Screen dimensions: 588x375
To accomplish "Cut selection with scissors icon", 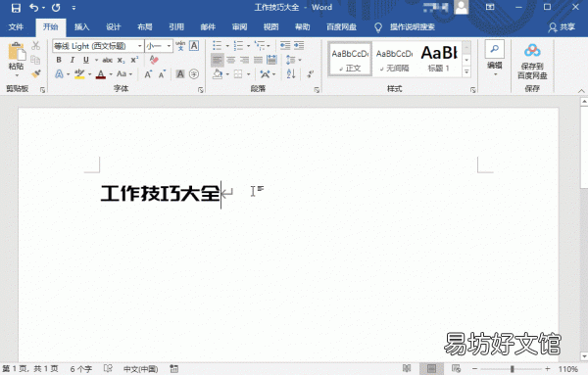I will point(35,46).
